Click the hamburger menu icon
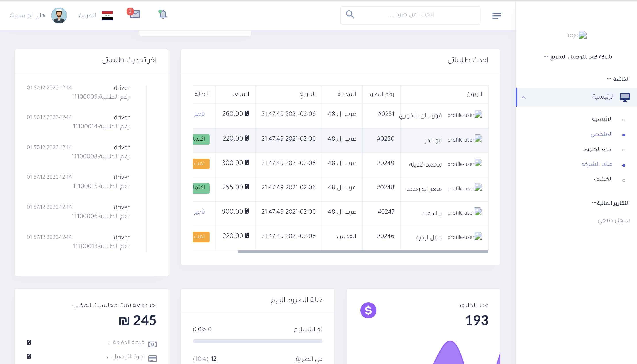The image size is (637, 364). (497, 16)
